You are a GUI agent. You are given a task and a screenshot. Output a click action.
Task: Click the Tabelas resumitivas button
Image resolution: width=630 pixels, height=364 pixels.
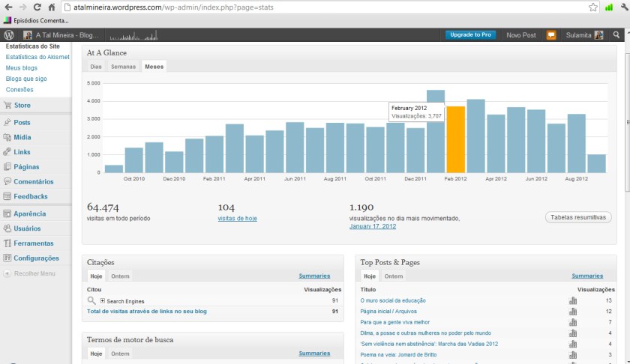pos(577,217)
